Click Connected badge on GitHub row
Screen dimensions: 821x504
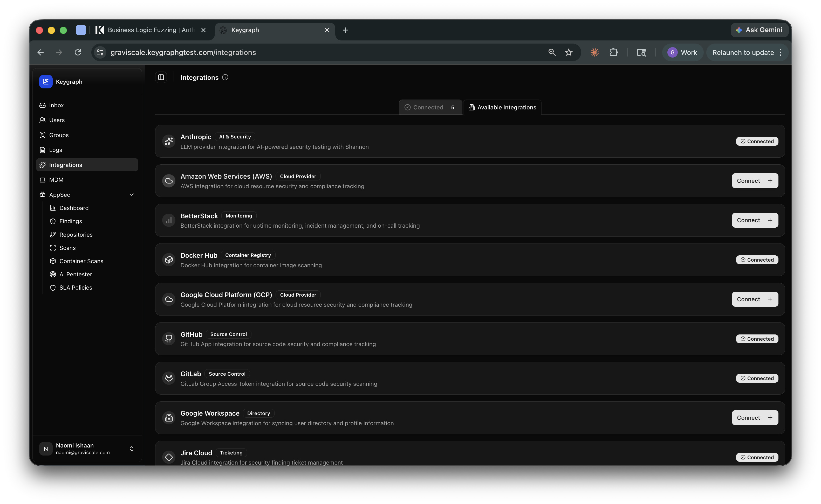tap(757, 339)
